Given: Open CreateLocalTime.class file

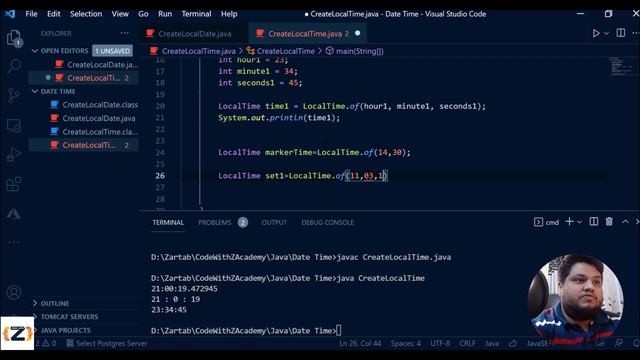Looking at the screenshot, I should point(84,132).
